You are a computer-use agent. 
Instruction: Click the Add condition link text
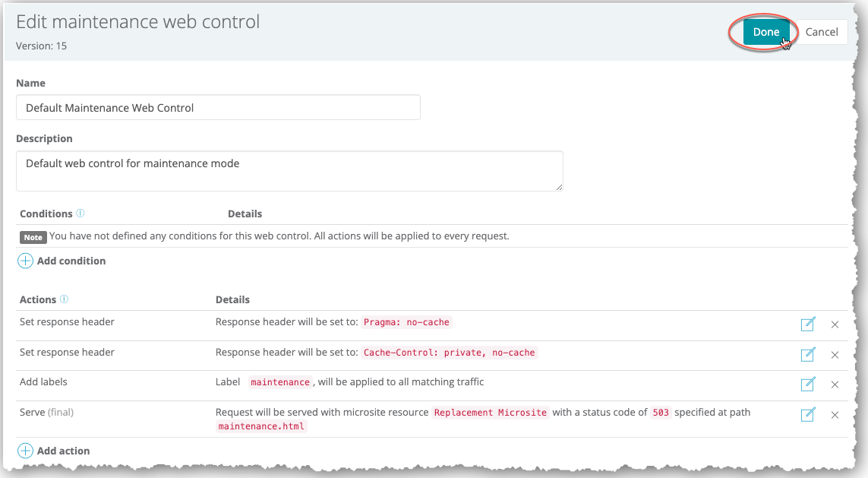(x=71, y=261)
